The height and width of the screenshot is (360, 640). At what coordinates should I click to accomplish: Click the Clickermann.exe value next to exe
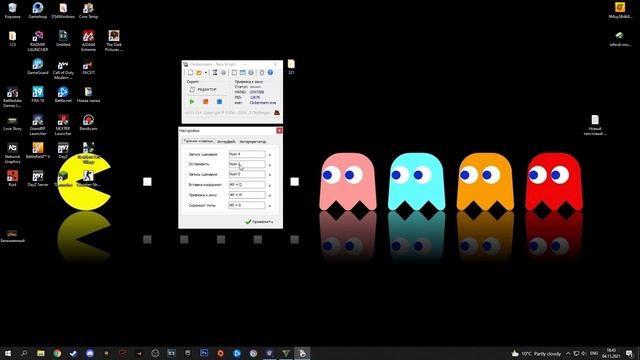(263, 103)
